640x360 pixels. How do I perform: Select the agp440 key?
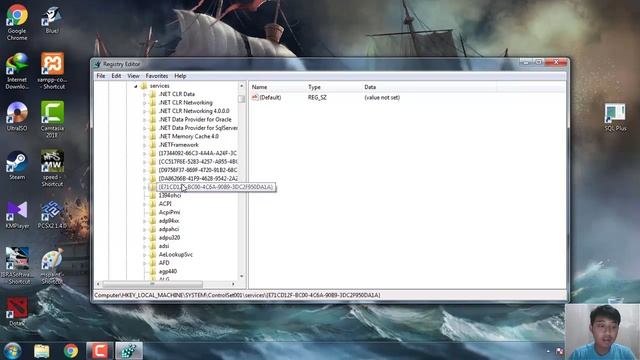pyautogui.click(x=168, y=271)
